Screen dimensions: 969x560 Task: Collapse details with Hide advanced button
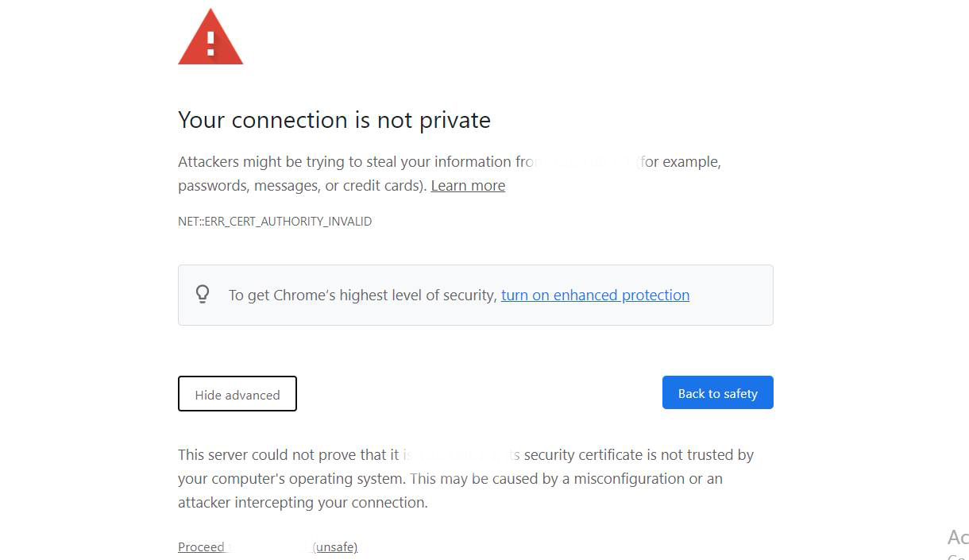(x=237, y=394)
